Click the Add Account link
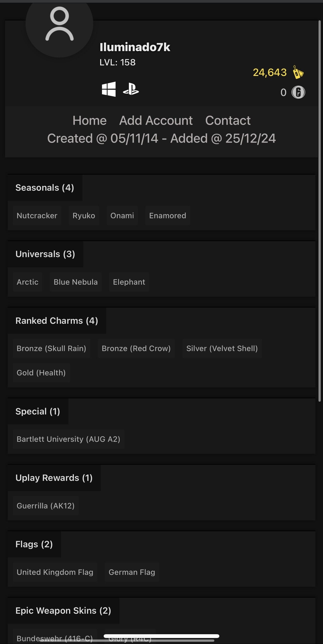 (x=156, y=120)
